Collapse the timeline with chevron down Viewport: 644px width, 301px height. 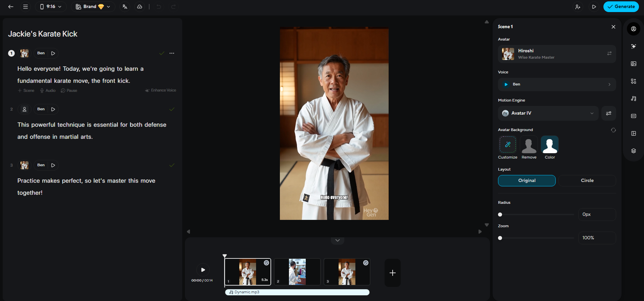tap(338, 240)
